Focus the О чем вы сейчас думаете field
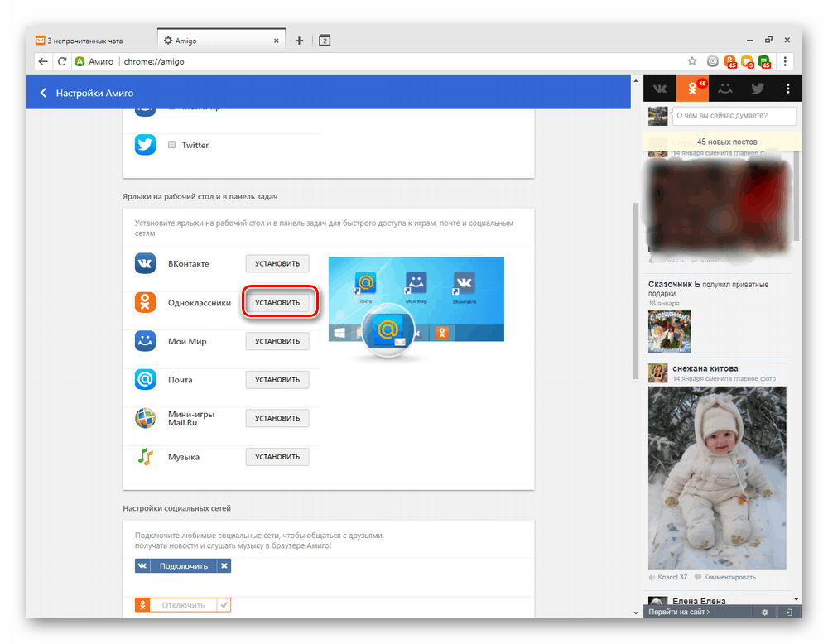The height and width of the screenshot is (644, 828). pos(734,116)
